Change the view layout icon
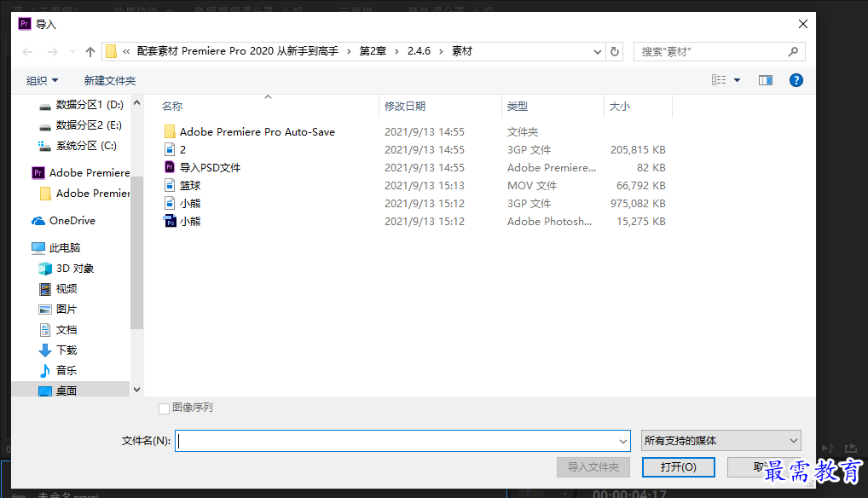The image size is (868, 498). tap(719, 80)
